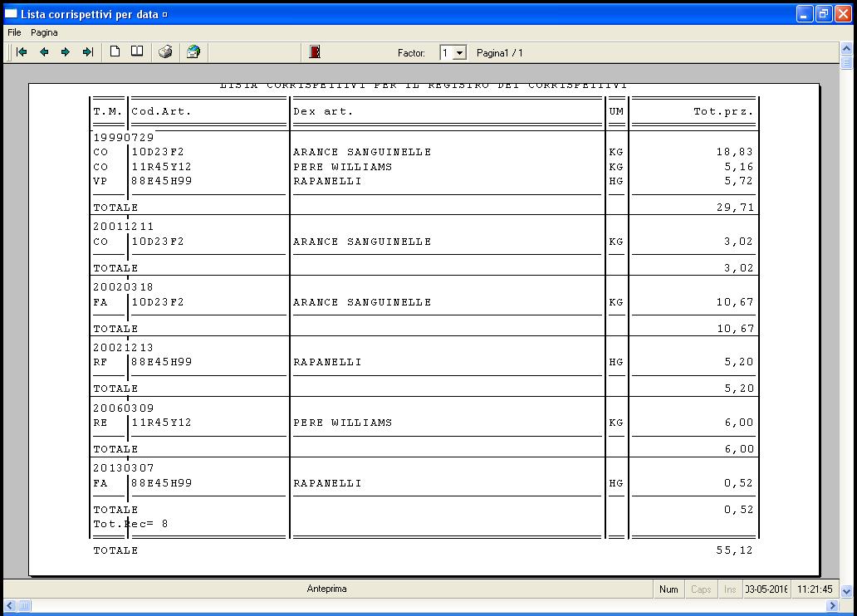This screenshot has height=616, width=857.
Task: Click the time 11:21:45 in status bar
Action: (815, 589)
